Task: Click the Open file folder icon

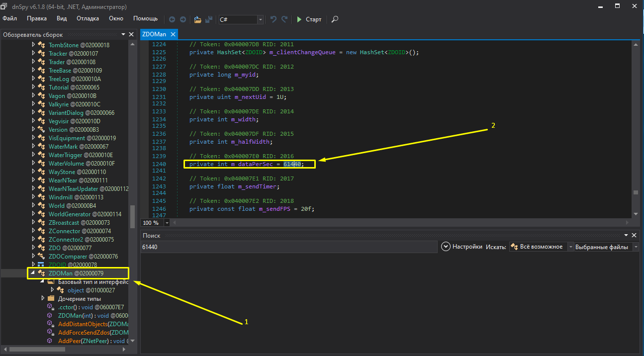Action: (x=197, y=19)
